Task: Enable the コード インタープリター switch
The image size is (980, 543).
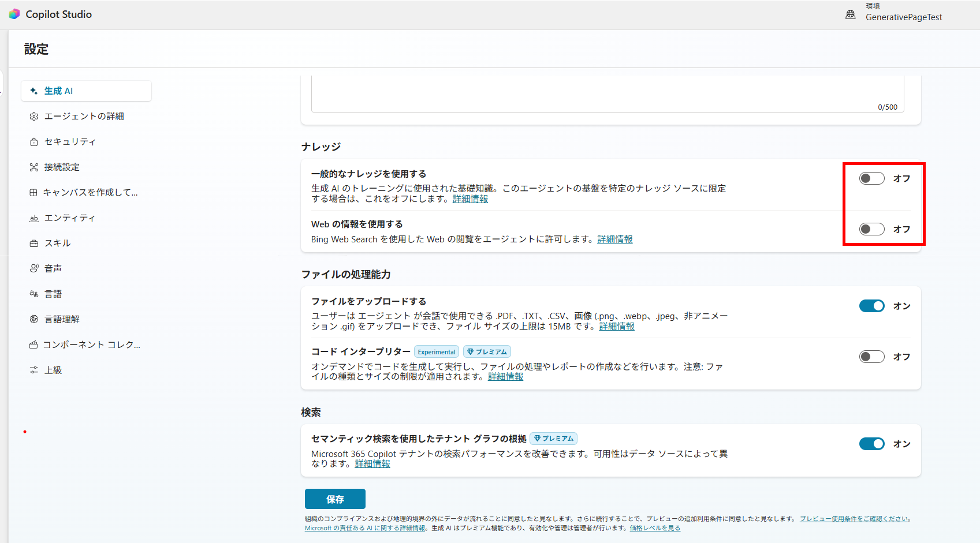Action: 871,357
